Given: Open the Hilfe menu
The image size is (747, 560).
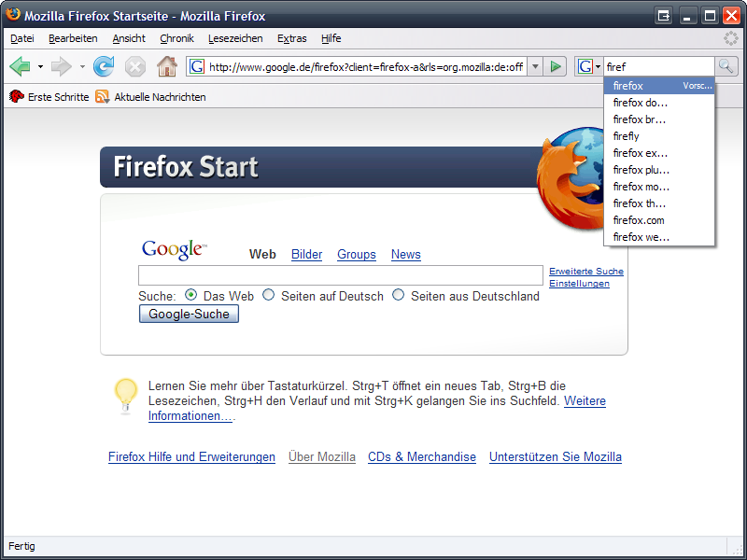Looking at the screenshot, I should pyautogui.click(x=331, y=38).
